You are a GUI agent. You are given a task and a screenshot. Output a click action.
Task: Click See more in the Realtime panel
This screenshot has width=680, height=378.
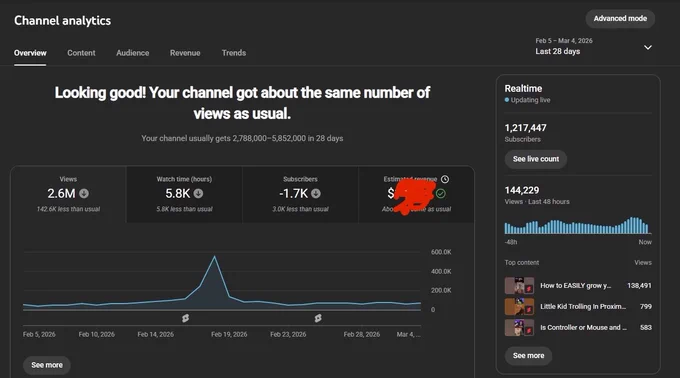pos(528,355)
